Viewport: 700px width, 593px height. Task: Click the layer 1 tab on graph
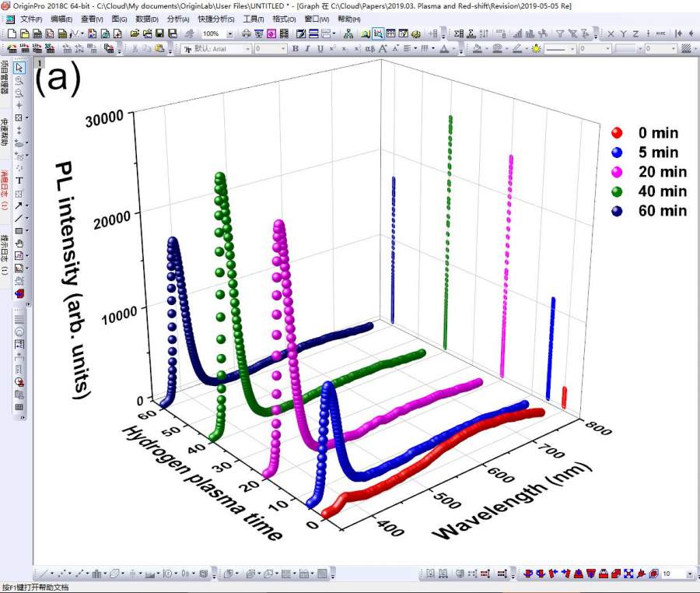38,62
